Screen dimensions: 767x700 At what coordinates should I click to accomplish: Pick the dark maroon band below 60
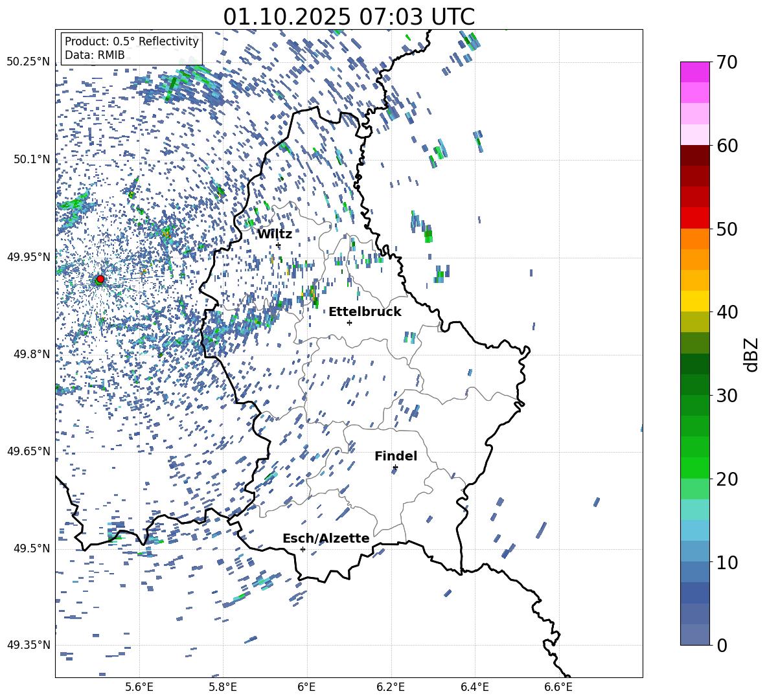[x=694, y=155]
